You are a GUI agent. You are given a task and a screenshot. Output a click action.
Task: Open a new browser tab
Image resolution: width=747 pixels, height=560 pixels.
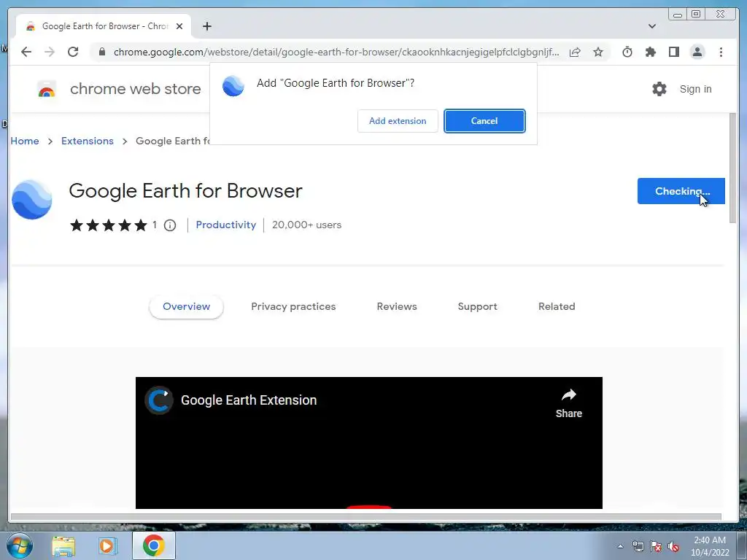click(x=206, y=26)
